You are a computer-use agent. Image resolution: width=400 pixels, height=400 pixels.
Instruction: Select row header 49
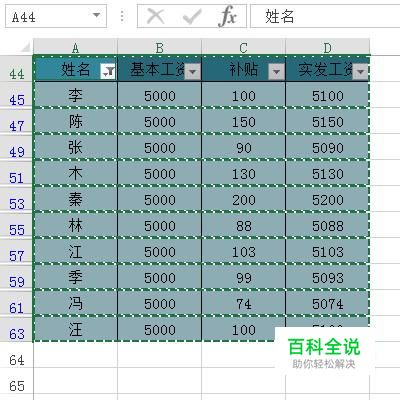(17, 147)
